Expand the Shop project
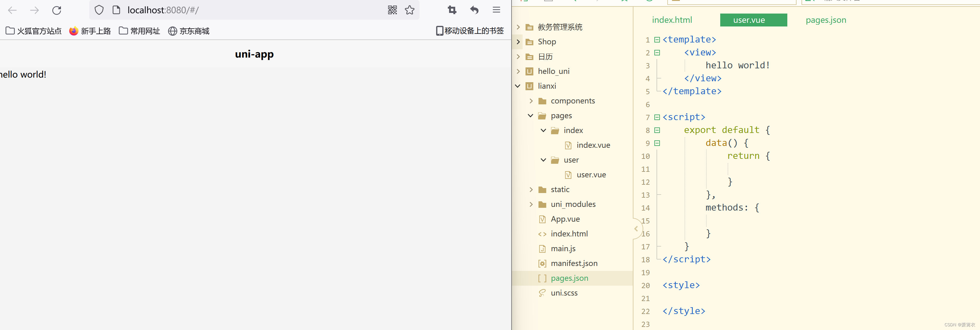 (518, 42)
